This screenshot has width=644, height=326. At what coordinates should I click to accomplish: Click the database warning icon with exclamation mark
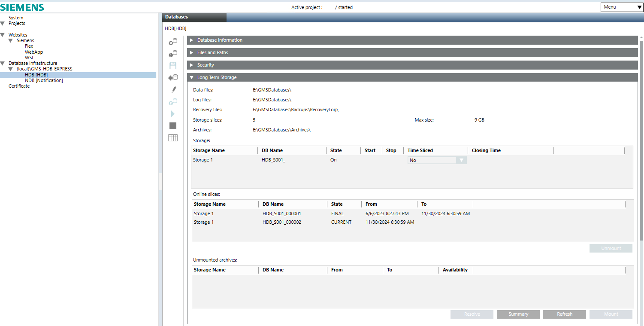[x=173, y=54]
